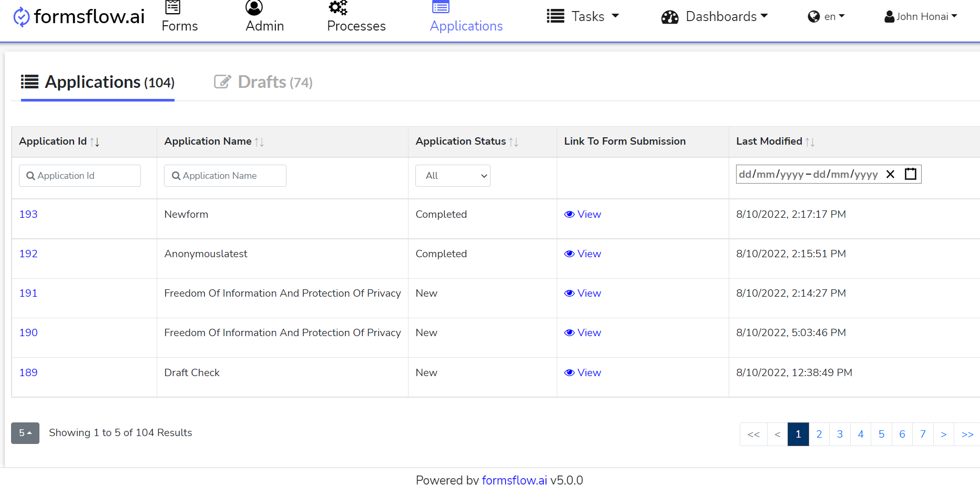This screenshot has width=980, height=485.
Task: Open application 193 link
Action: tap(28, 215)
